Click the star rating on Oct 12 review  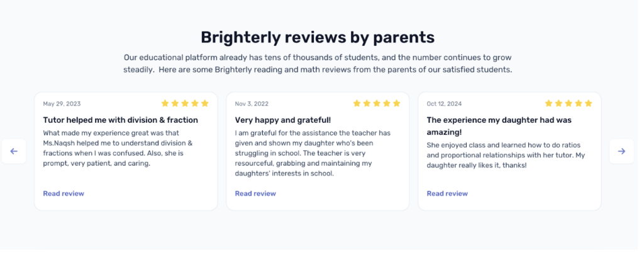coord(568,103)
